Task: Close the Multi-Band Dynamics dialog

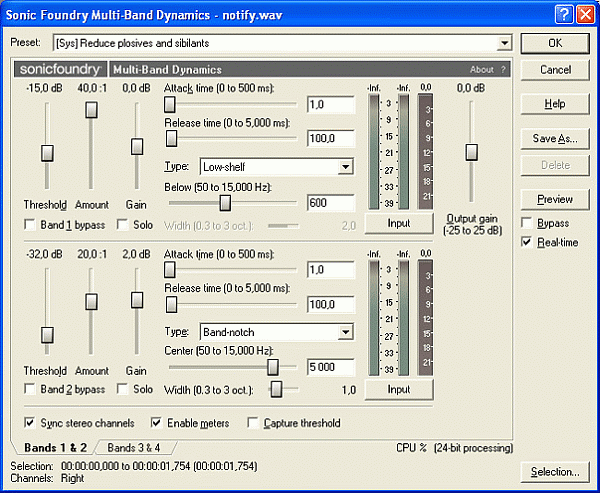Action: point(585,15)
